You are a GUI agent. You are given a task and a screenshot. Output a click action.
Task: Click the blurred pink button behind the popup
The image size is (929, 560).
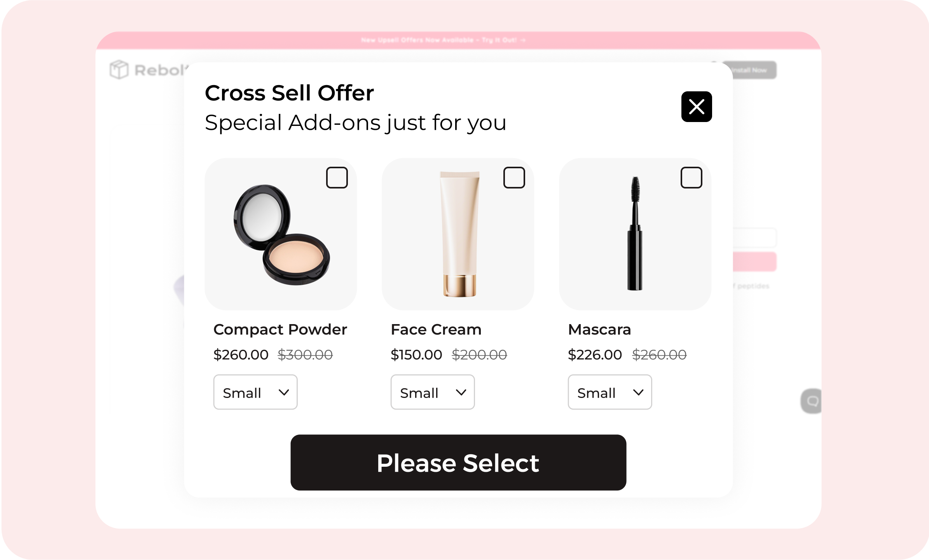point(754,262)
